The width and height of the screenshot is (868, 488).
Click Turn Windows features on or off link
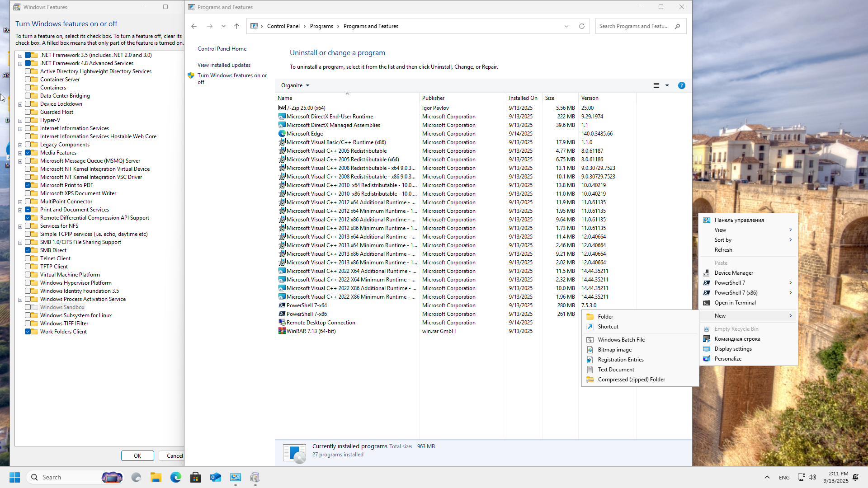click(x=232, y=79)
